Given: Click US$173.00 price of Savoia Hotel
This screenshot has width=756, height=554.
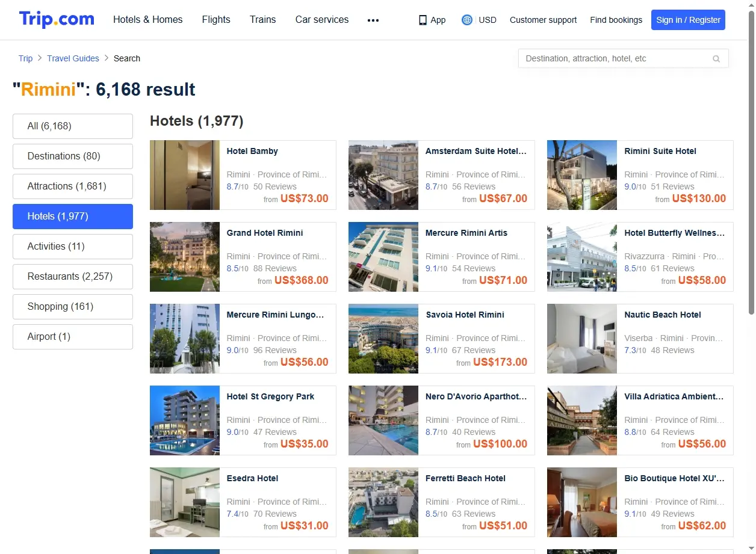Looking at the screenshot, I should coord(500,362).
